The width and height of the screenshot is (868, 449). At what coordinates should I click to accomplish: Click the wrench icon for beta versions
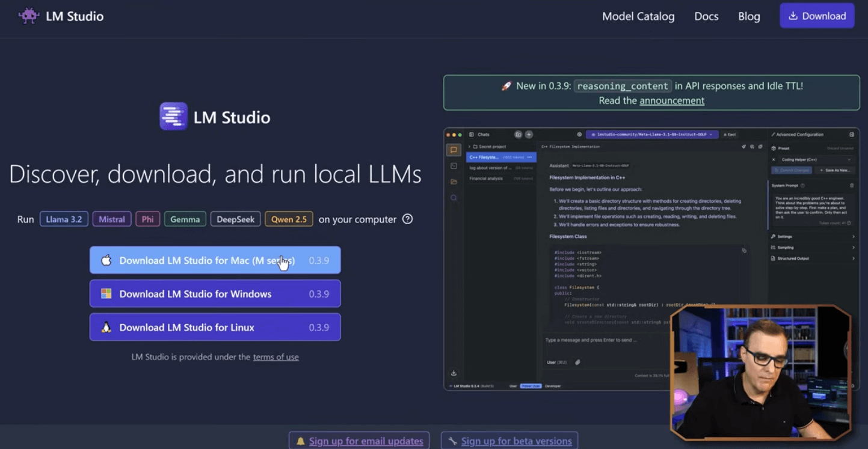pos(452,441)
